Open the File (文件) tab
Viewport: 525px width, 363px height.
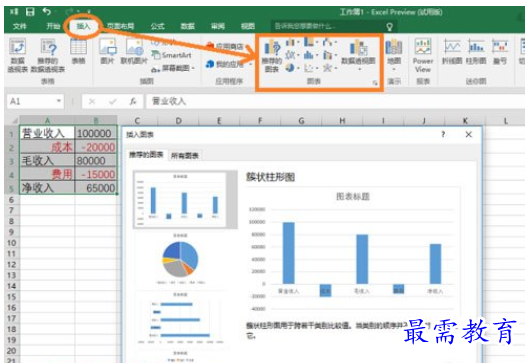pyautogui.click(x=20, y=26)
